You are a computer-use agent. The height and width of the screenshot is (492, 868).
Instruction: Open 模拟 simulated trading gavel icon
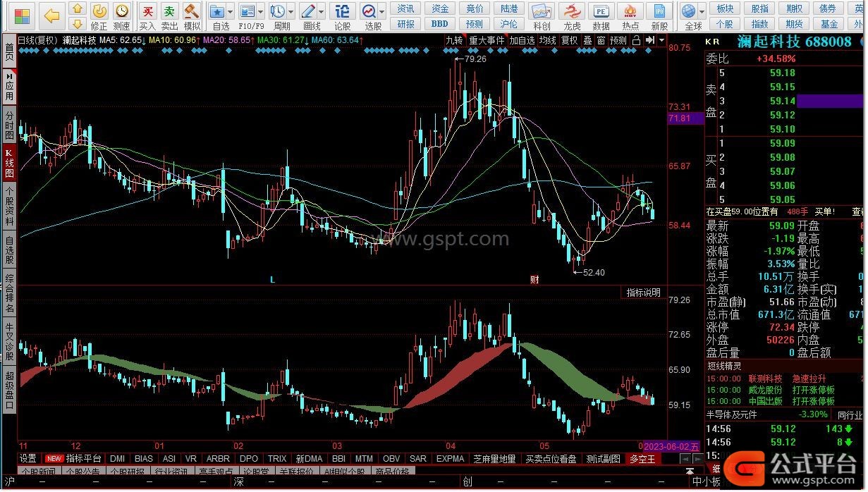192,17
